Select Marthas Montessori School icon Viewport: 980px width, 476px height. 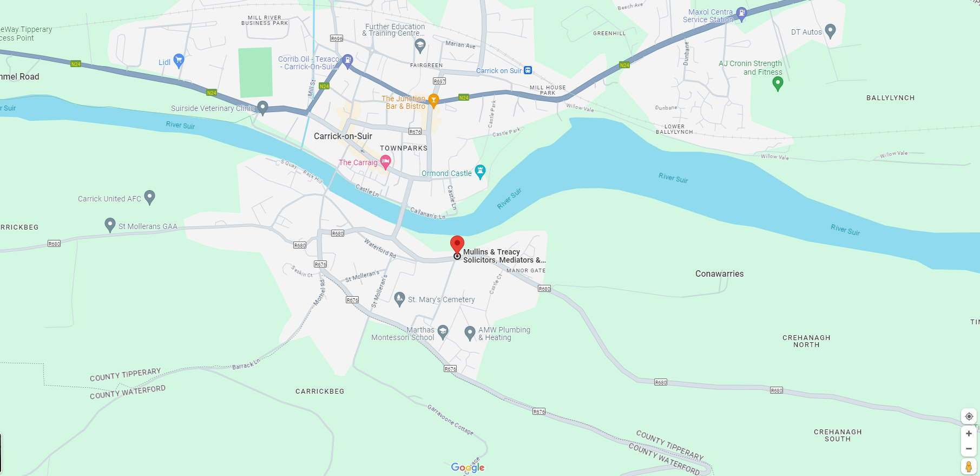pyautogui.click(x=443, y=332)
